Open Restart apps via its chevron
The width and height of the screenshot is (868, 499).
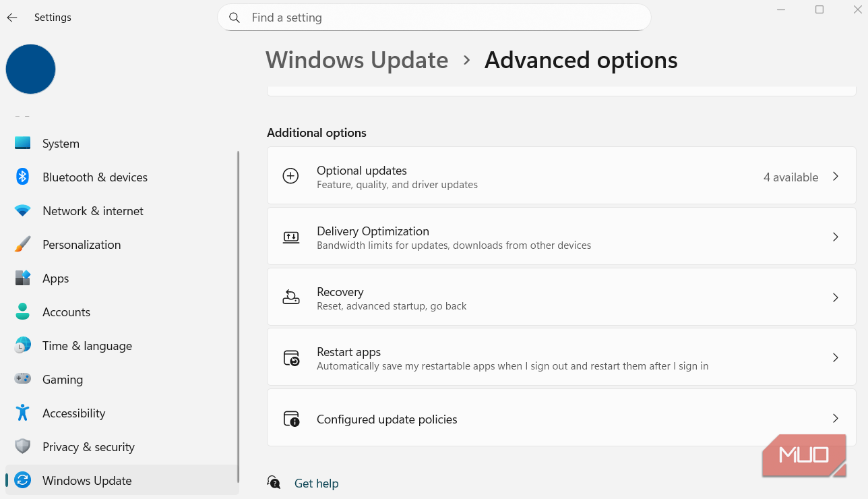pyautogui.click(x=836, y=358)
